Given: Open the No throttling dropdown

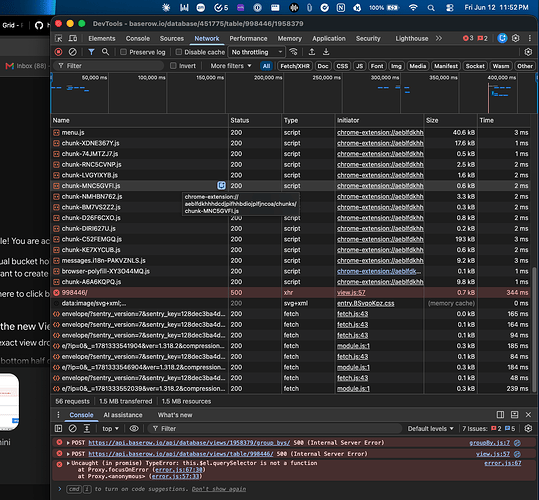Looking at the screenshot, I should pos(256,52).
